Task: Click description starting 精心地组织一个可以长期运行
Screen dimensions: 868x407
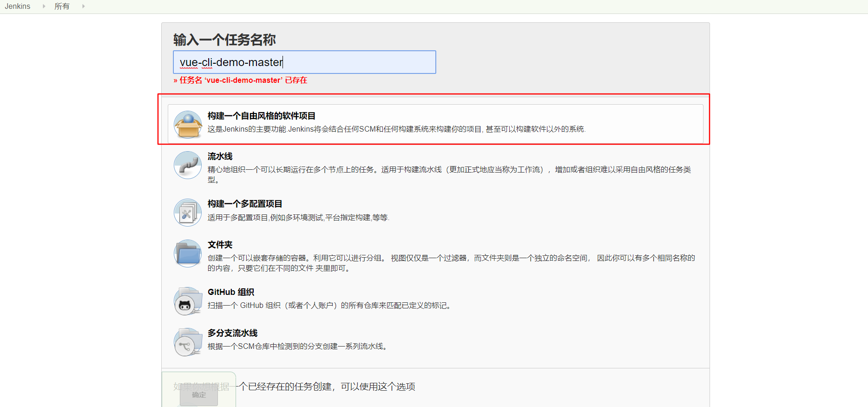Action: point(449,174)
